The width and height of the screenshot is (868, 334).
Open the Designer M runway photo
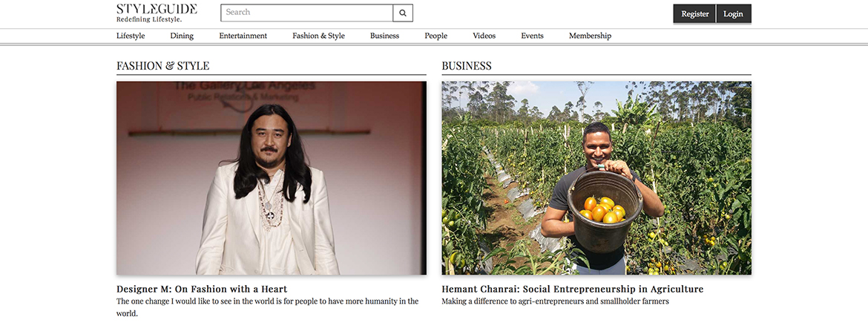272,178
